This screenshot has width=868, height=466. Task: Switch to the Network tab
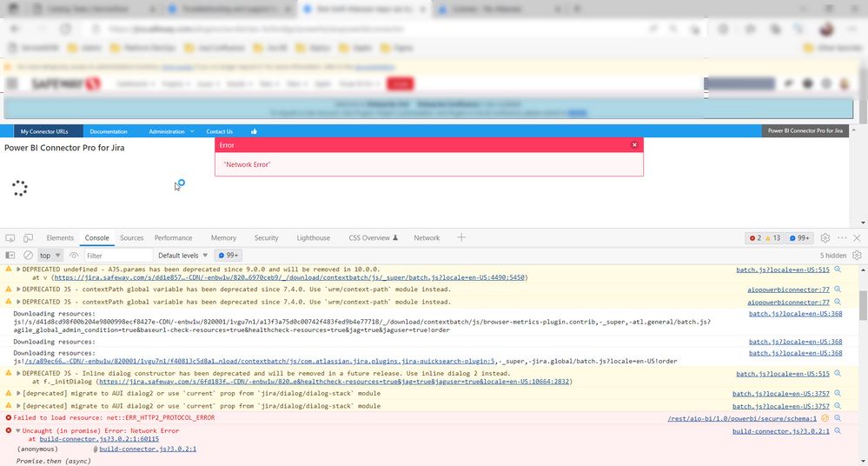click(x=427, y=237)
